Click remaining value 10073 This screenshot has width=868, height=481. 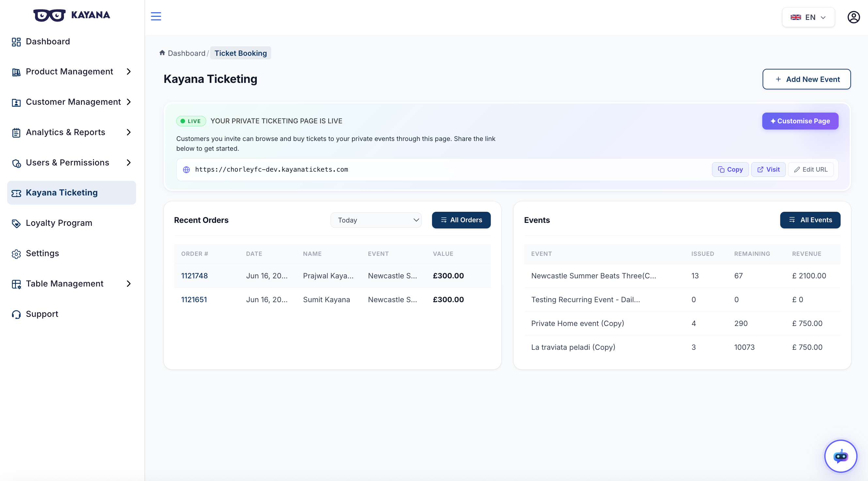(744, 348)
